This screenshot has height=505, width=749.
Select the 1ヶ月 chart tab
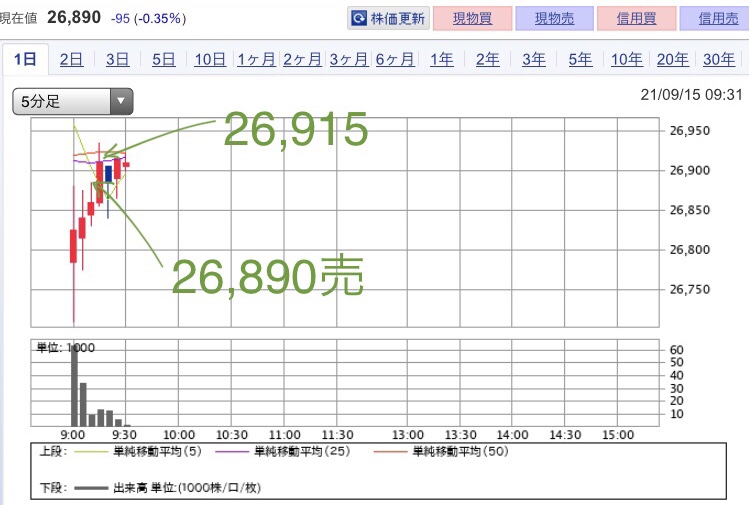pyautogui.click(x=257, y=60)
